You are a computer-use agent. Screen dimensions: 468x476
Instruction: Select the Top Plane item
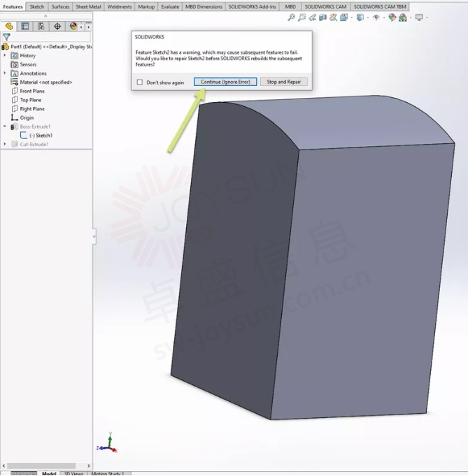tap(27, 100)
